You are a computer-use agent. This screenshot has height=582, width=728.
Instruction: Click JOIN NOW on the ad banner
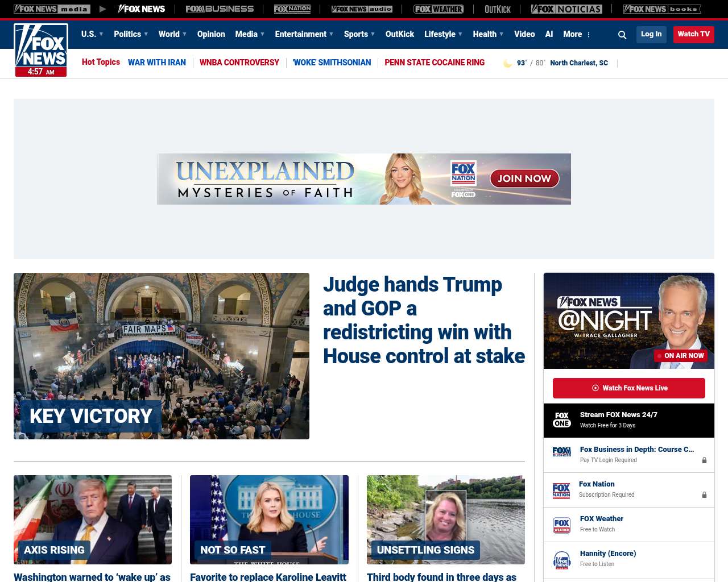pyautogui.click(x=524, y=178)
